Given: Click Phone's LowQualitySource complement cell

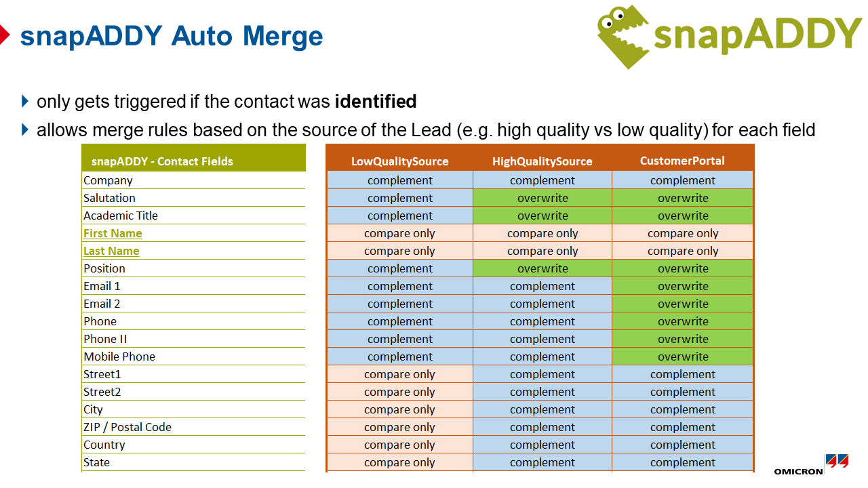Looking at the screenshot, I should point(400,321).
